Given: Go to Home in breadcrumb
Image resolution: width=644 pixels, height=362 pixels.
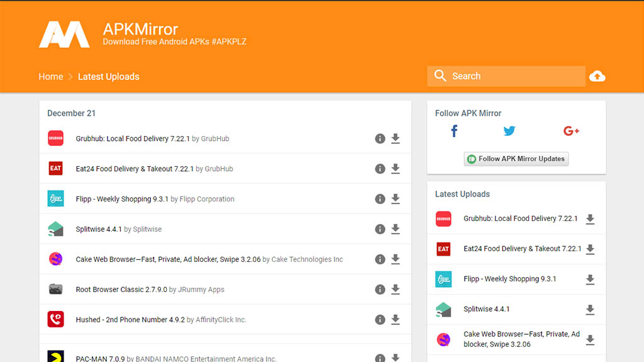Looking at the screenshot, I should [51, 77].
